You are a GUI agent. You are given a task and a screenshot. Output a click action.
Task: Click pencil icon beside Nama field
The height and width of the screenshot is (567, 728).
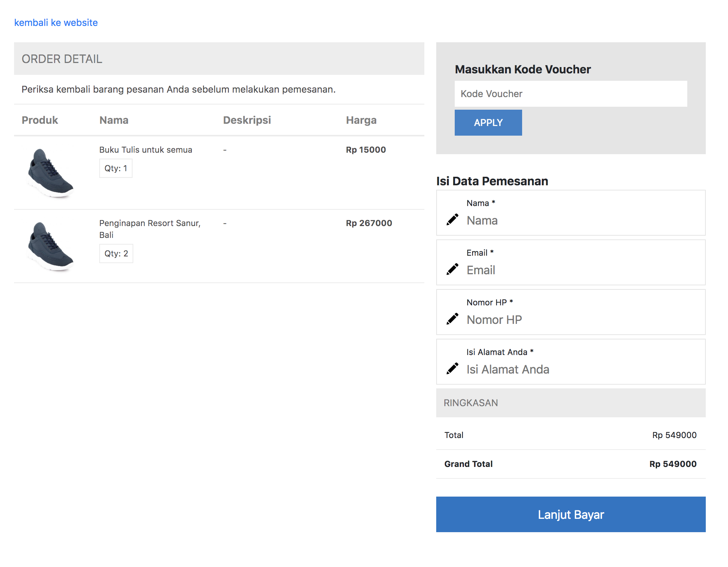pyautogui.click(x=452, y=219)
